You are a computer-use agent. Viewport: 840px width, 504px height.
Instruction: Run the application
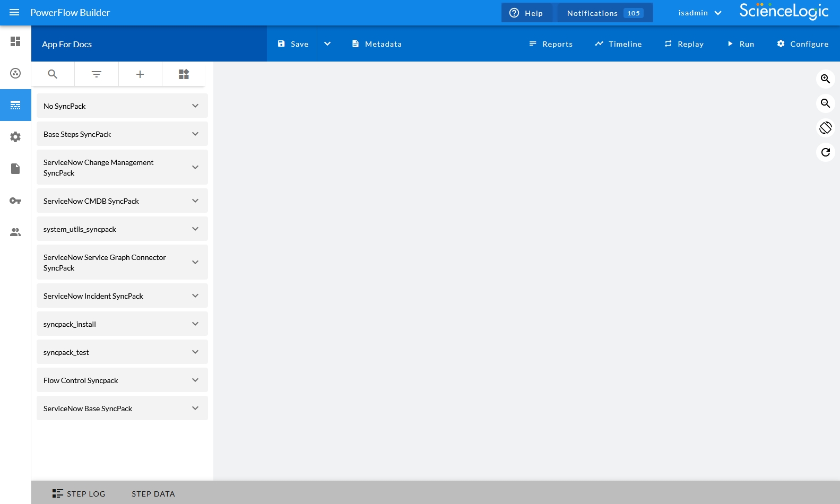740,44
